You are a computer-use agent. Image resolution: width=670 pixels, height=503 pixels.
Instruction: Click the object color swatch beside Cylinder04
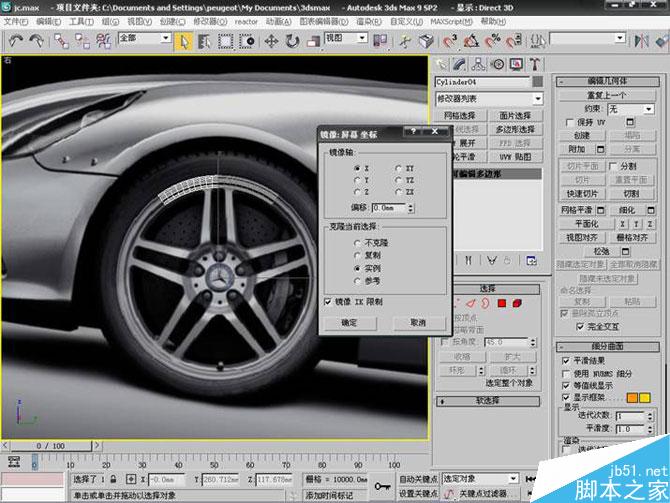click(537, 82)
